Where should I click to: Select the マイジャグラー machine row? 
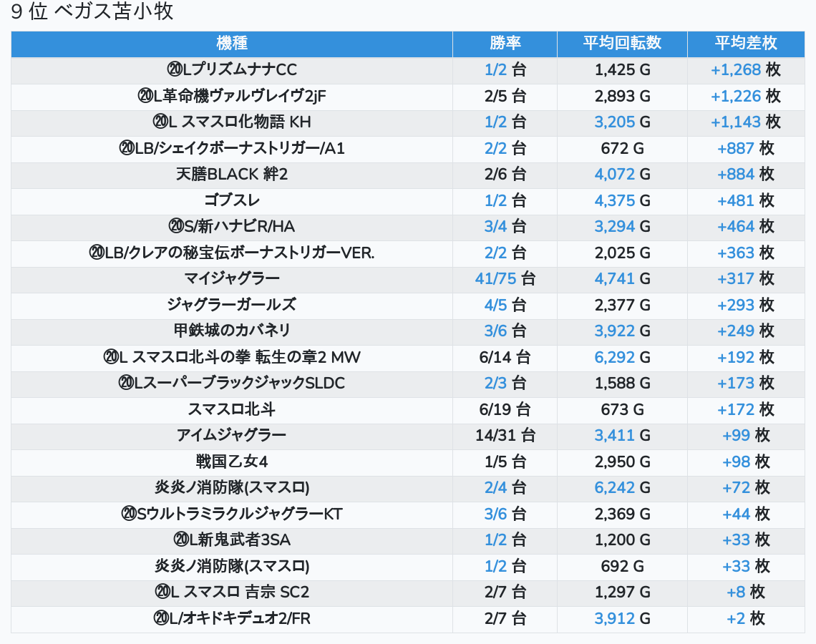pyautogui.click(x=231, y=278)
